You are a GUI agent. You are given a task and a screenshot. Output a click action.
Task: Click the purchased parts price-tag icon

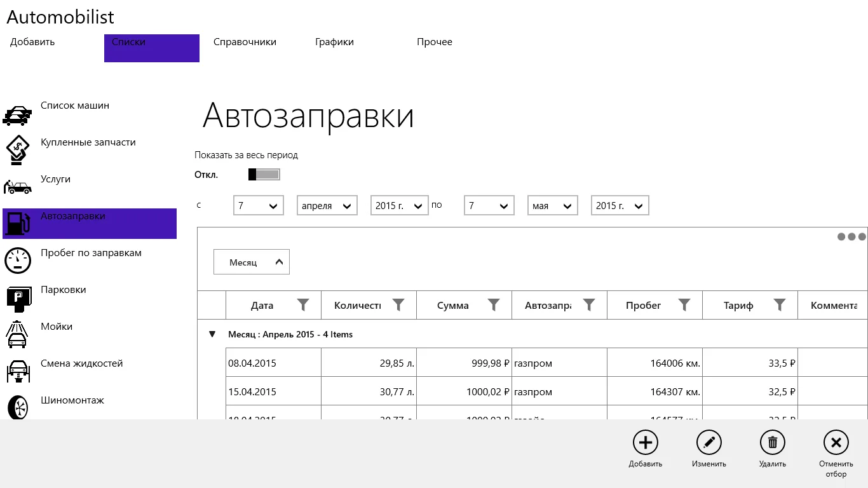17,151
